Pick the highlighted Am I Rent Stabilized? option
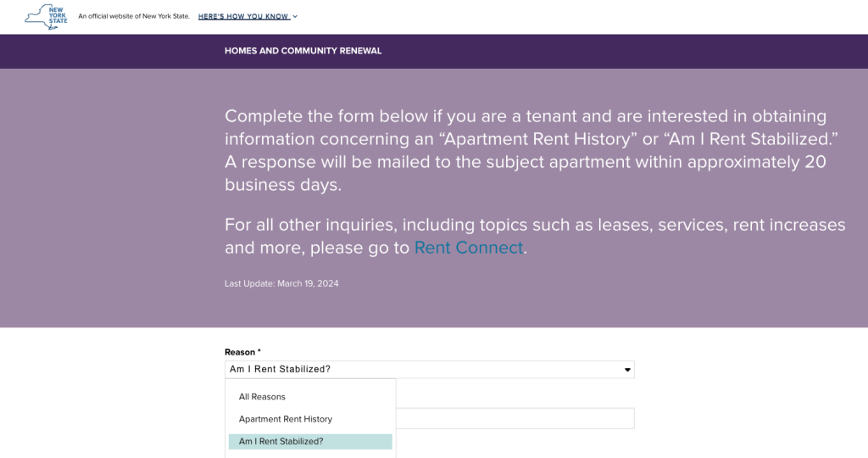Image resolution: width=868 pixels, height=458 pixels. [310, 441]
